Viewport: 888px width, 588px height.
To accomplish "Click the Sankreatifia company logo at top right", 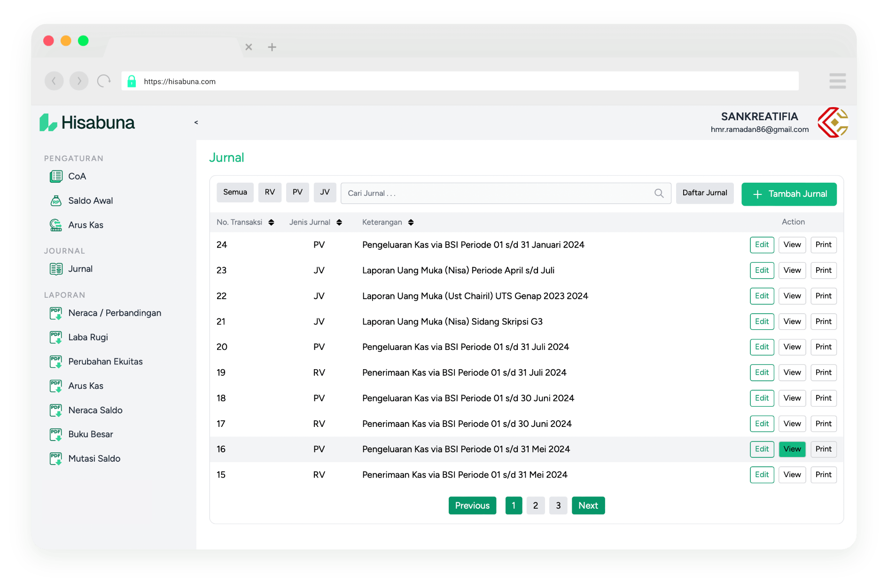I will pyautogui.click(x=833, y=122).
